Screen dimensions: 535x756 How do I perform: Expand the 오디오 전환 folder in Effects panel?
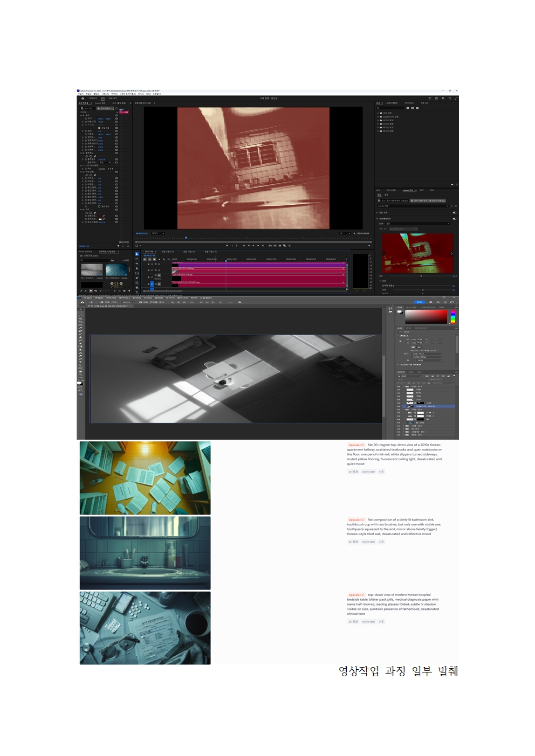coord(378,124)
